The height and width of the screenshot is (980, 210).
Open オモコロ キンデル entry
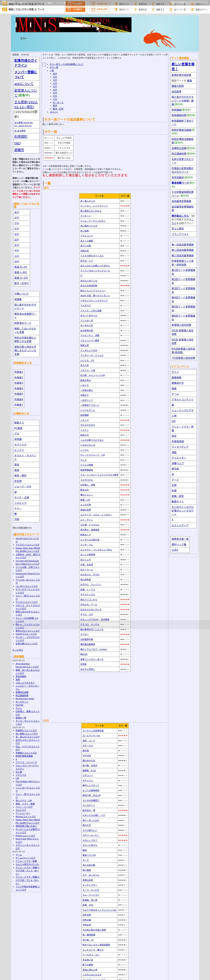pyautogui.click(x=90, y=624)
